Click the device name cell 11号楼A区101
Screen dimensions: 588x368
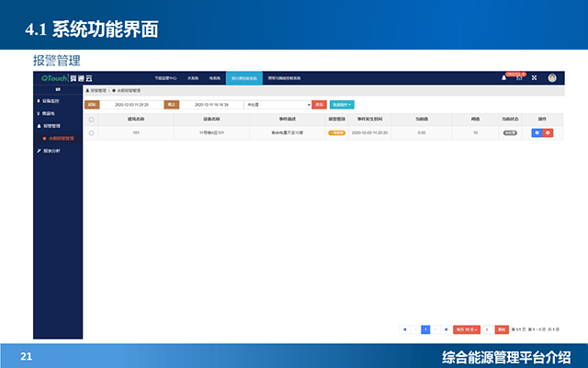point(211,132)
